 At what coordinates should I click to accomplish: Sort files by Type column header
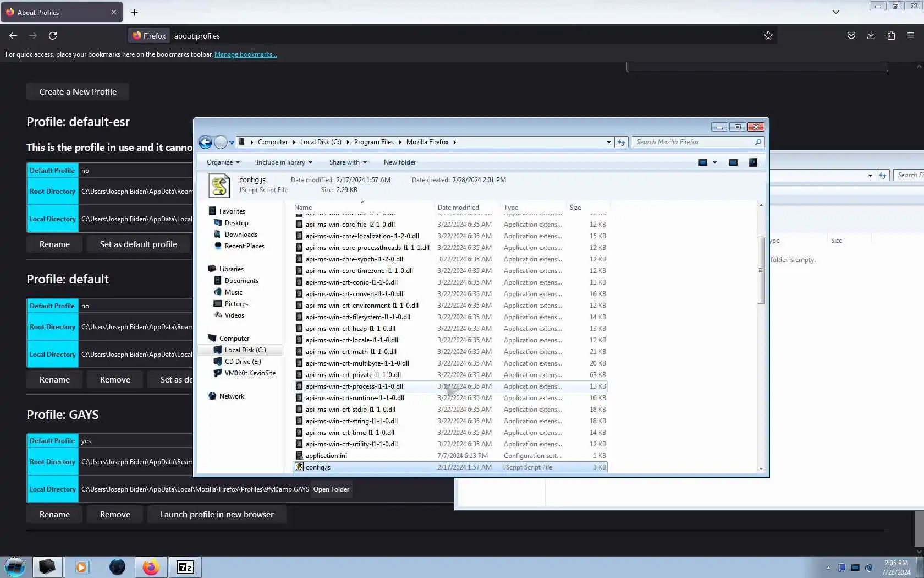tap(511, 208)
